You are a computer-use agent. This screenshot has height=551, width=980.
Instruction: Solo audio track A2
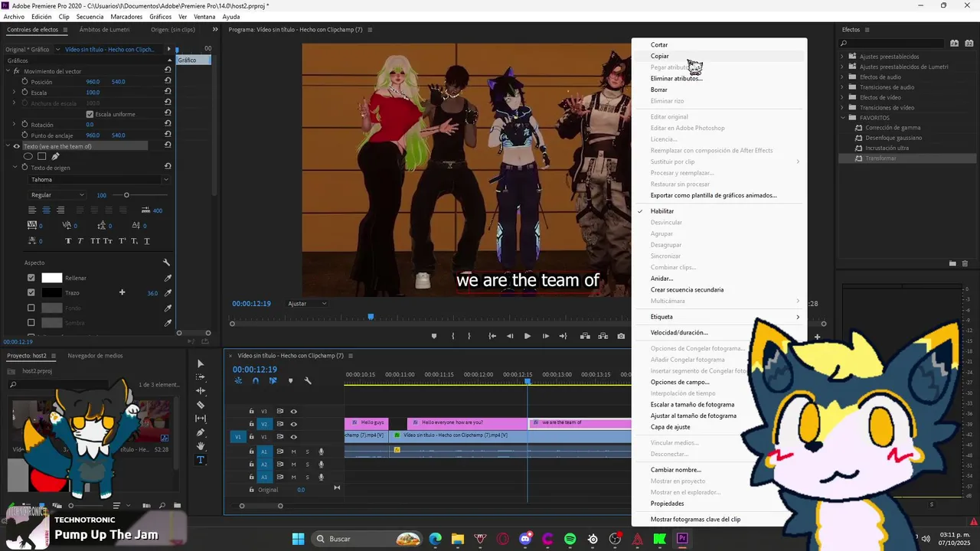[307, 465]
